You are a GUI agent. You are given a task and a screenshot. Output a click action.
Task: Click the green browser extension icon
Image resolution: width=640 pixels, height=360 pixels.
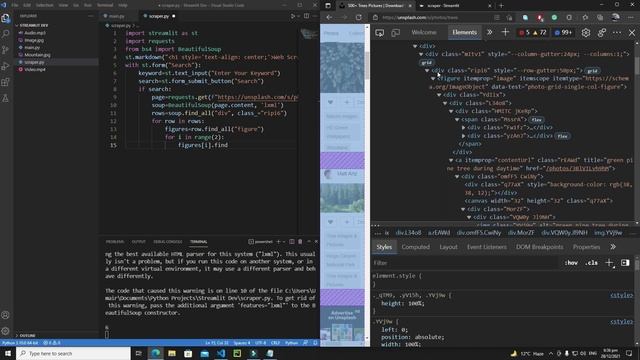point(554,18)
